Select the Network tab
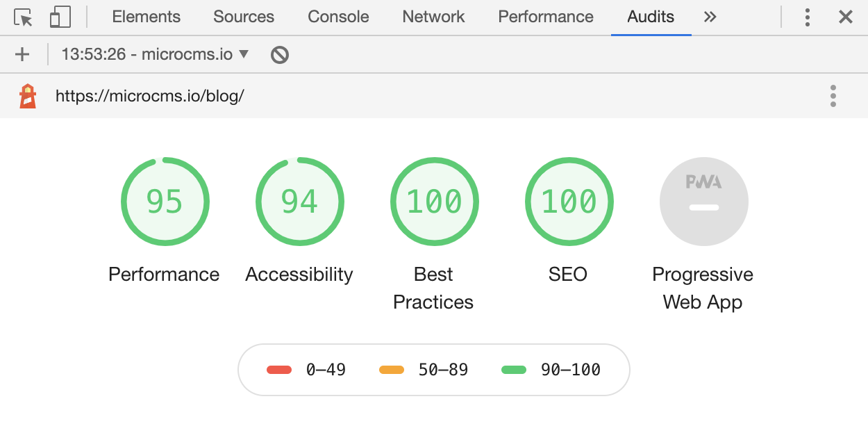This screenshot has height=424, width=868. click(433, 17)
